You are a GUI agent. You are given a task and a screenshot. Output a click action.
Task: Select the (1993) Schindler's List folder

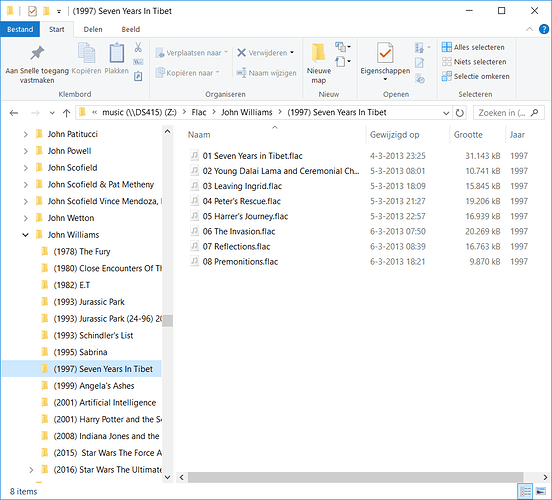[x=93, y=335]
